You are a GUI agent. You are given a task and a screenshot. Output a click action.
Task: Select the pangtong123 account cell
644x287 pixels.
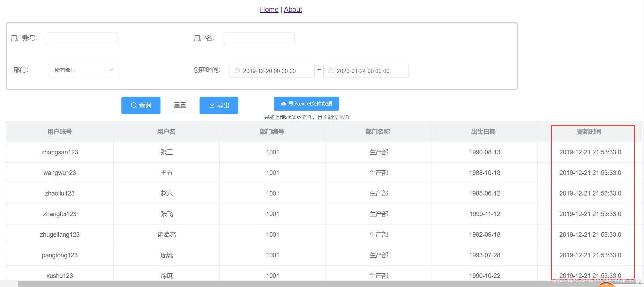60,255
